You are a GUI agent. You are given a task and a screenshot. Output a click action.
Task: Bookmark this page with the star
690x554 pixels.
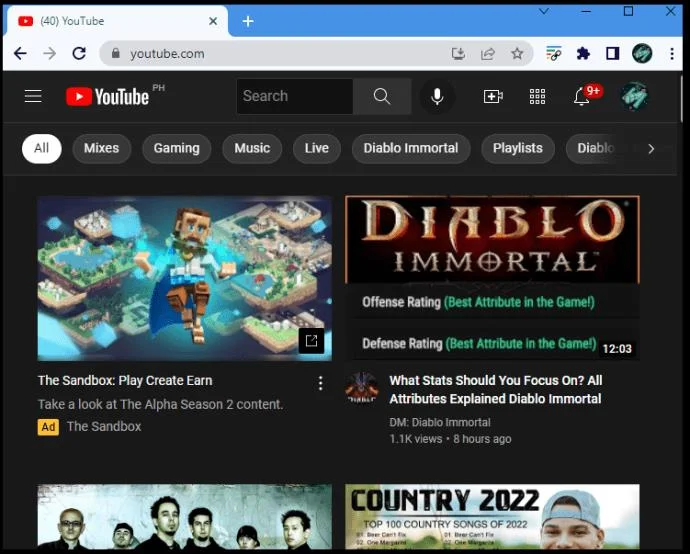click(x=517, y=54)
